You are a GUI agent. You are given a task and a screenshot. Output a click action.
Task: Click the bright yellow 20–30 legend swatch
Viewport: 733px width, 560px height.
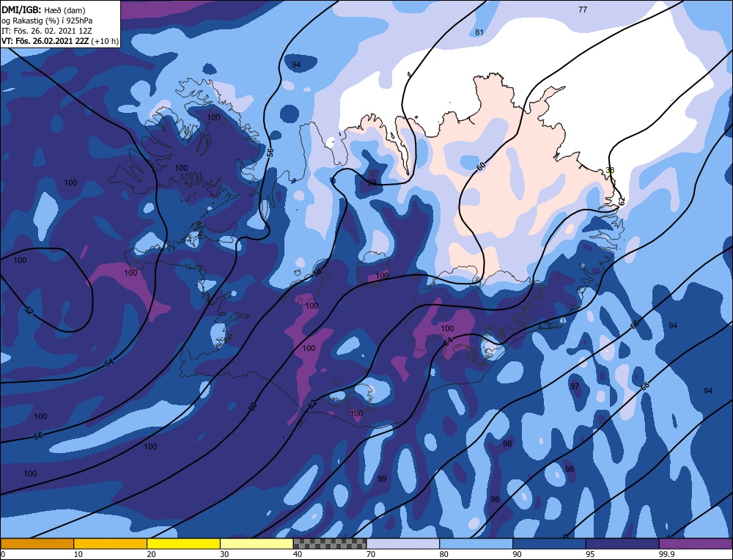183,544
